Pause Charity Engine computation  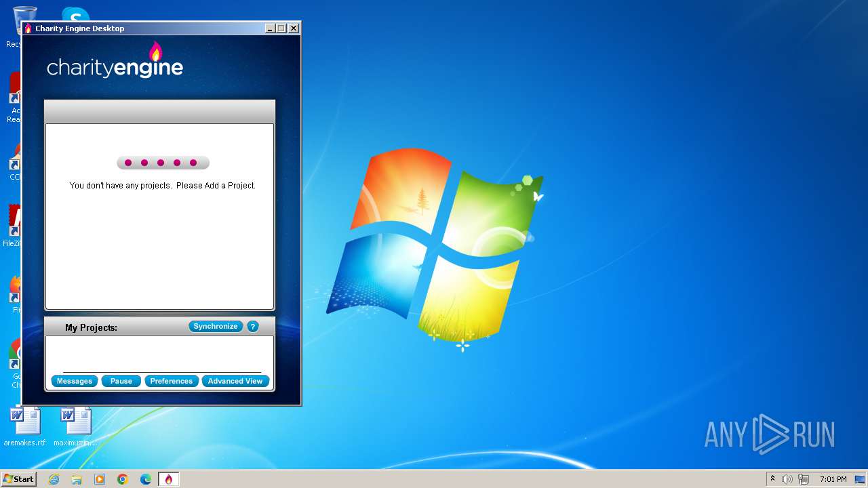121,381
